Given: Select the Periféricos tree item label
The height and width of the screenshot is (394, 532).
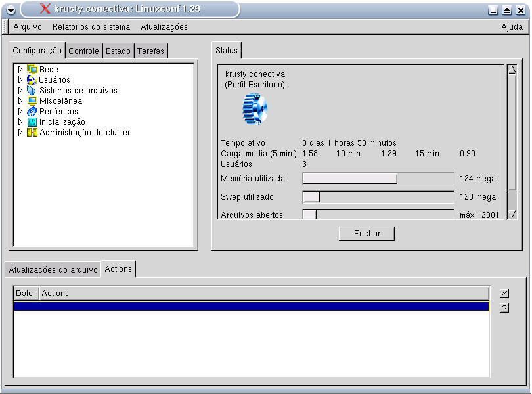Looking at the screenshot, I should (58, 112).
